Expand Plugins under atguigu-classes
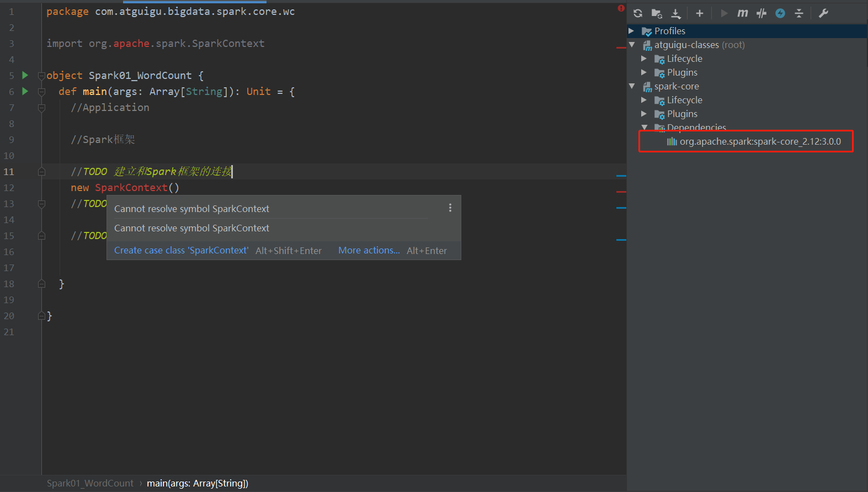This screenshot has height=492, width=868. pyautogui.click(x=643, y=72)
